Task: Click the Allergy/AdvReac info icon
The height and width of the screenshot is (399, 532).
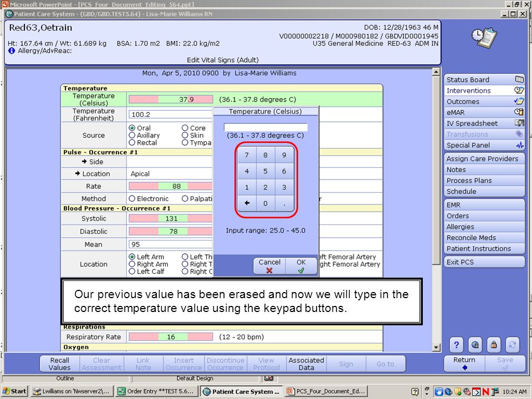Action: click(x=12, y=51)
